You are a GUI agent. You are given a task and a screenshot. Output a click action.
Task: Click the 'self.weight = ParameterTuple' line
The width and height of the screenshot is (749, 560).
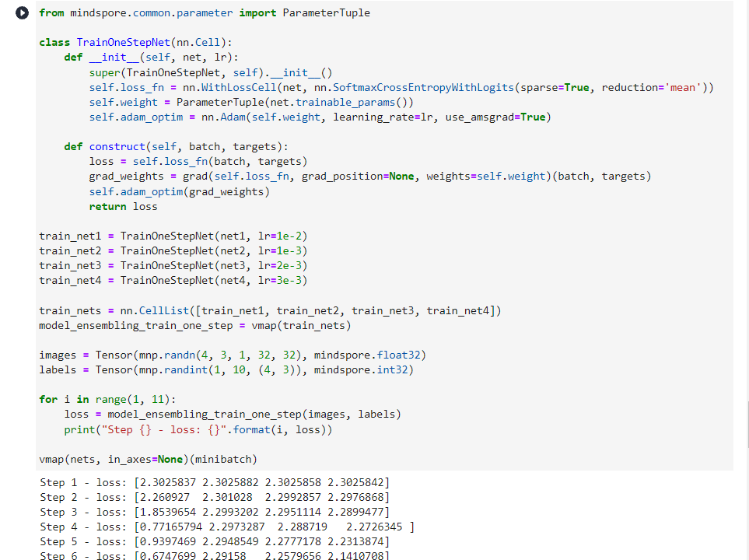coord(251,102)
